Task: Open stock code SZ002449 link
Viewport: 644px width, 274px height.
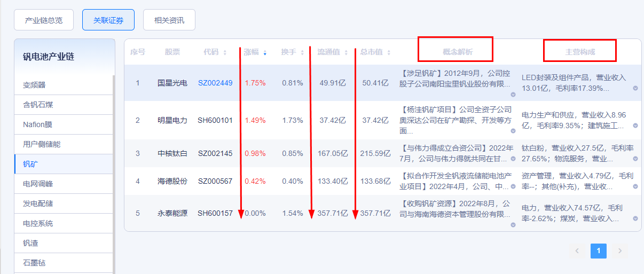Action: (x=215, y=83)
